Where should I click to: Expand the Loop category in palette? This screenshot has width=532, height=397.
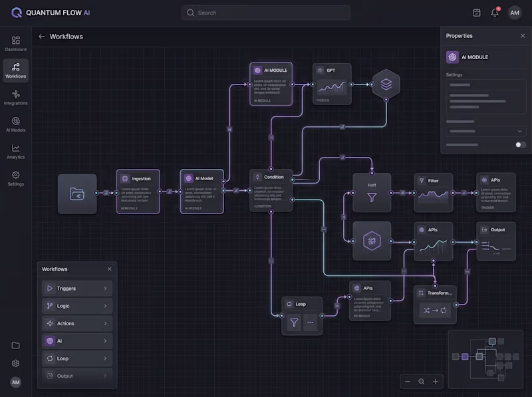coord(77,358)
